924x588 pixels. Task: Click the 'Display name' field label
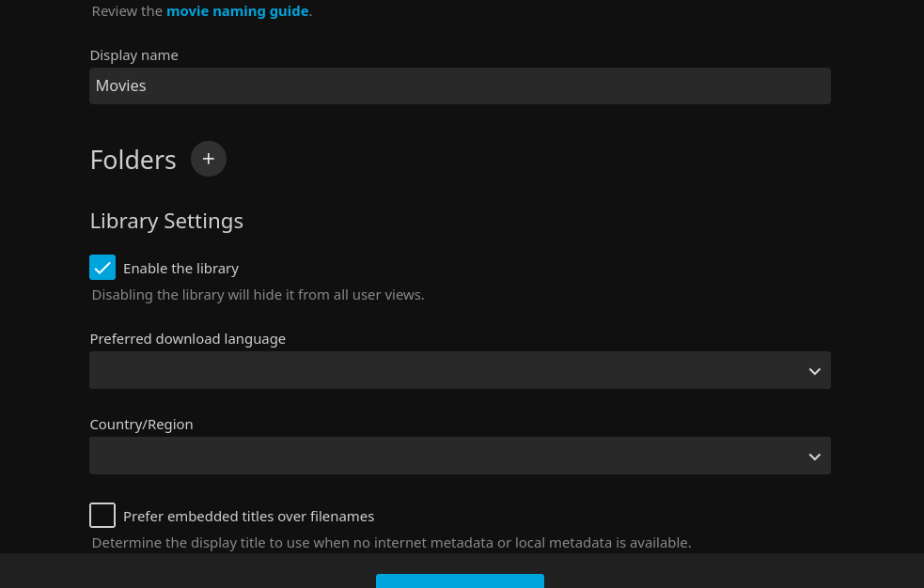pos(133,55)
